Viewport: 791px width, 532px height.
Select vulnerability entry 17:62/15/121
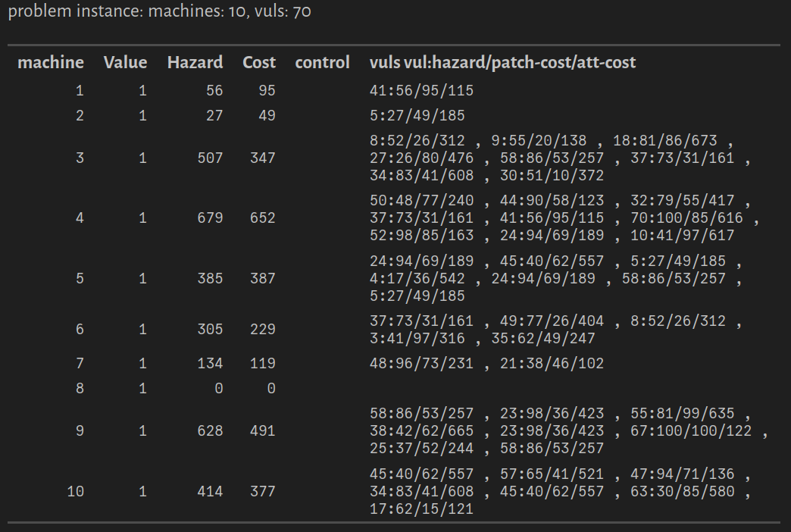coord(421,509)
